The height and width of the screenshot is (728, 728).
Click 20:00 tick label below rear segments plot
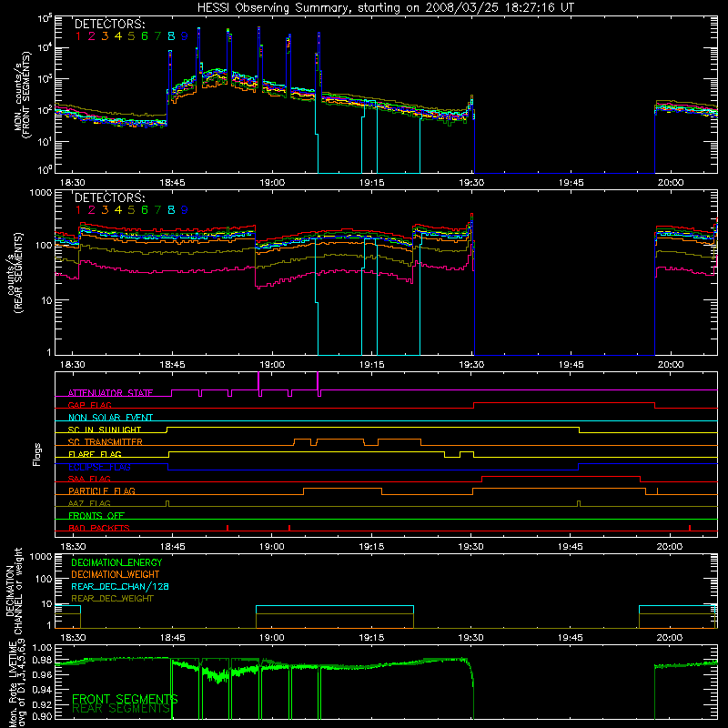point(671,365)
